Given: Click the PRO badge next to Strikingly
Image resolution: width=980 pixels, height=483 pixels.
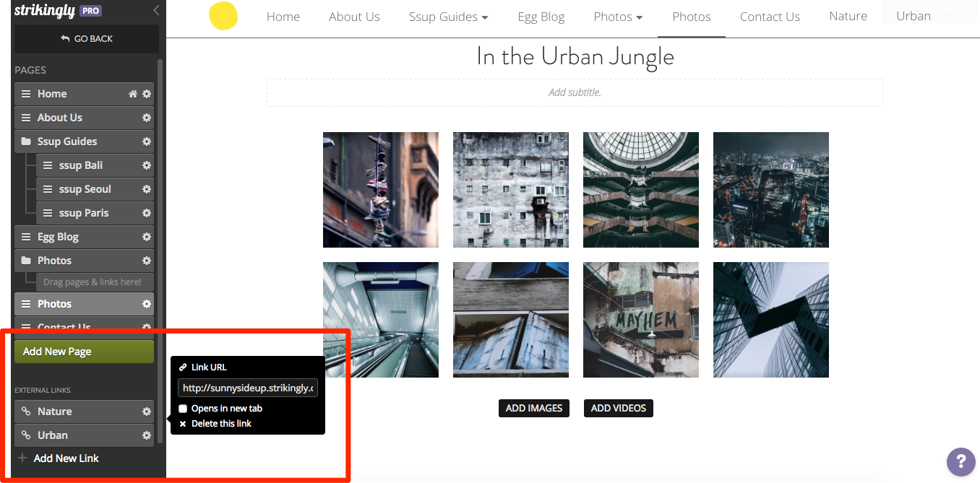Looking at the screenshot, I should [90, 11].
